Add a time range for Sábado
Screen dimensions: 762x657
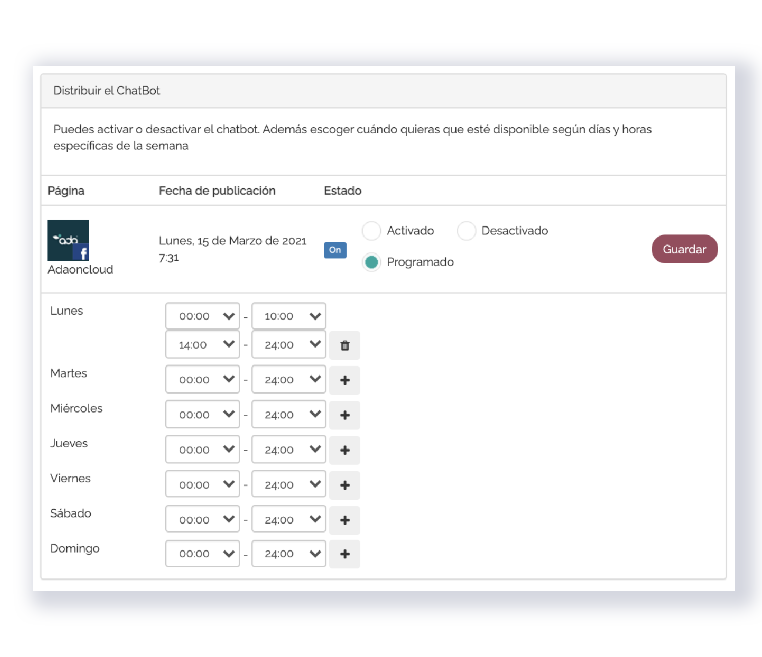[344, 520]
